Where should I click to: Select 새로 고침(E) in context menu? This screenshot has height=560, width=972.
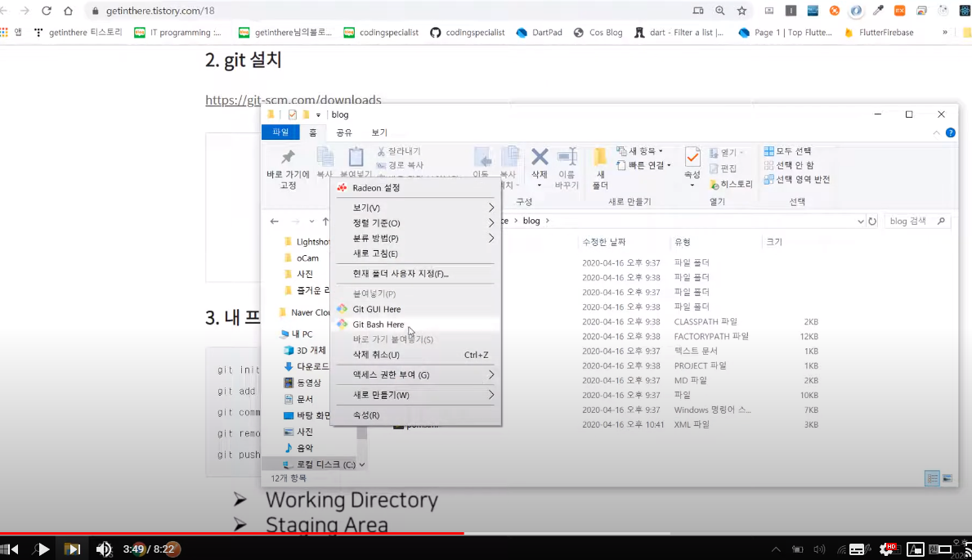pyautogui.click(x=375, y=253)
